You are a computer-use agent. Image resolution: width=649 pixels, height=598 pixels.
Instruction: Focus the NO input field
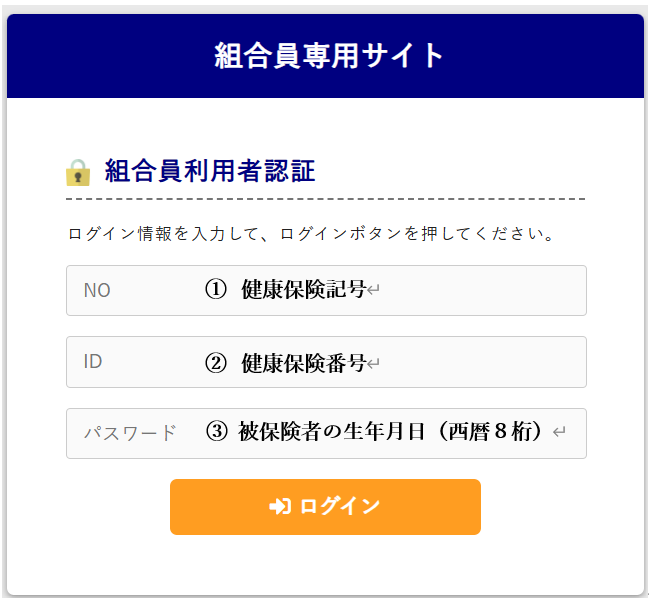coord(326,291)
